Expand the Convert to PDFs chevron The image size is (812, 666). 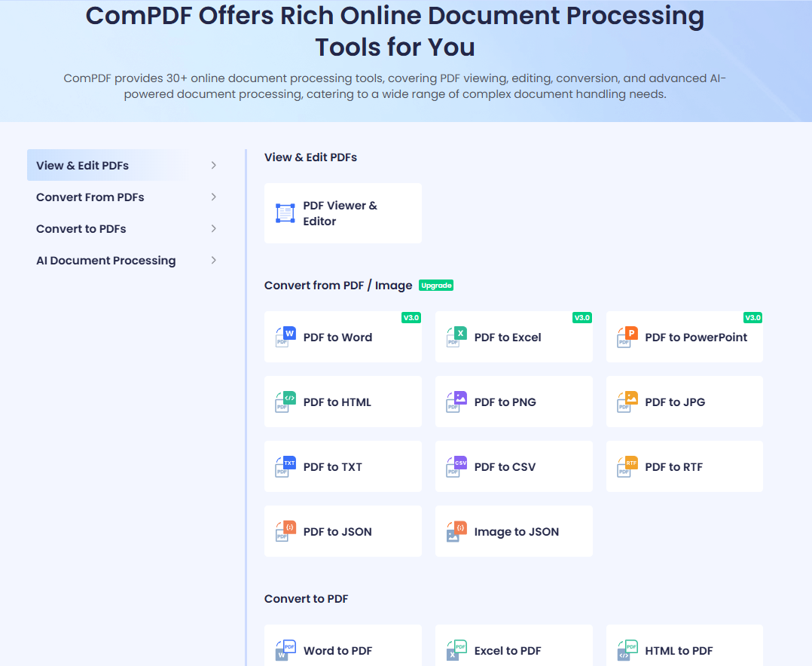tap(213, 228)
